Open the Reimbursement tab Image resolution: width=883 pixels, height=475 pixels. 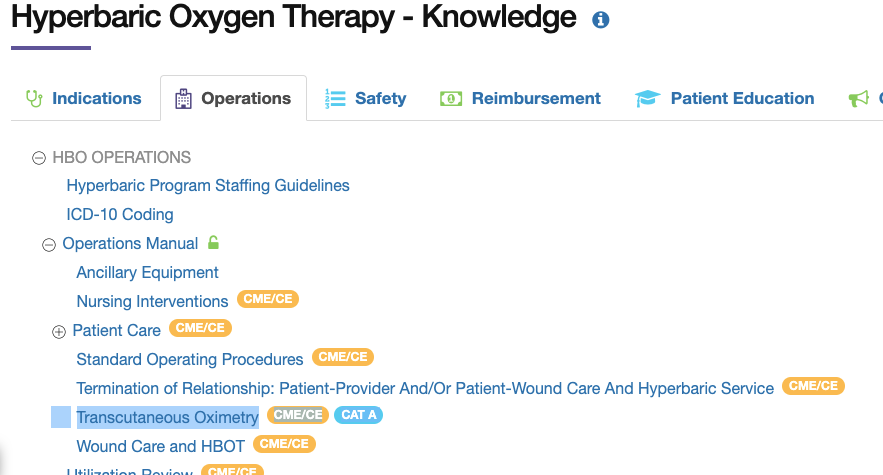click(520, 99)
